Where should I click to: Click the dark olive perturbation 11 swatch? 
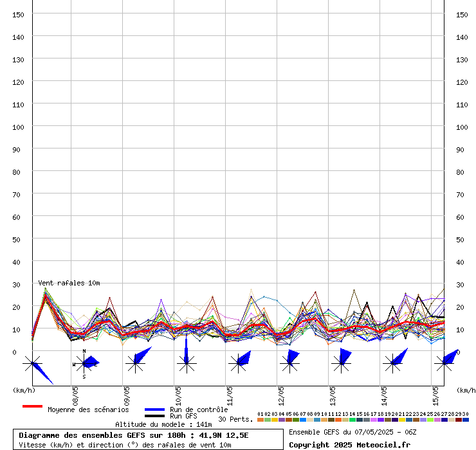(x=331, y=420)
